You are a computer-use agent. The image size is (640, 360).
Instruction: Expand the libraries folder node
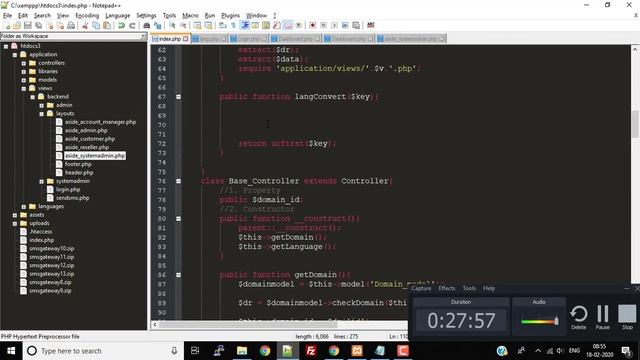coord(24,71)
